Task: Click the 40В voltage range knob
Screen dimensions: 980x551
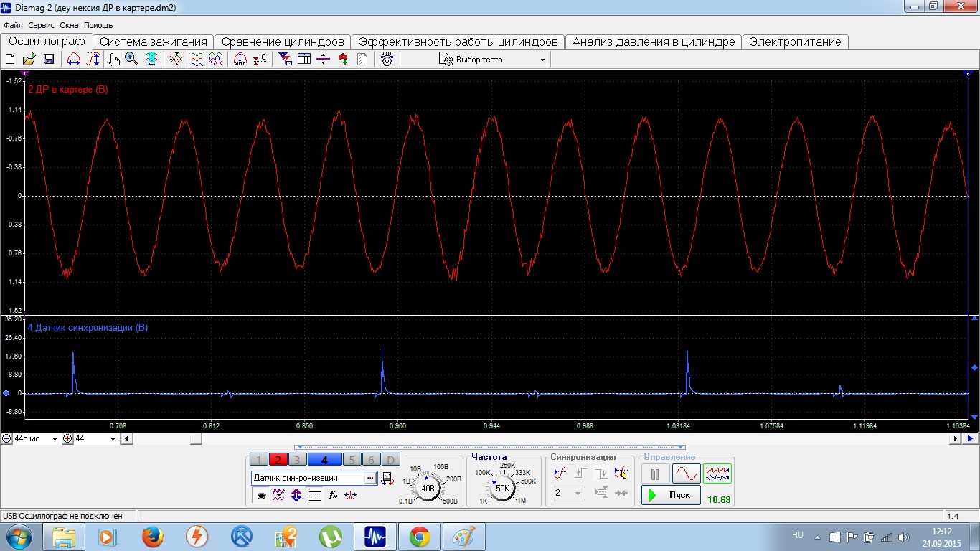Action: point(428,489)
